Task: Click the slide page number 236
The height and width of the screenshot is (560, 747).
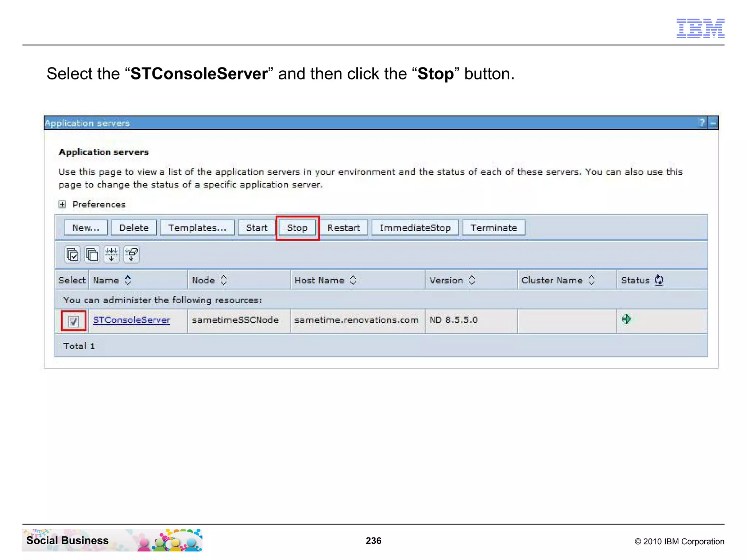Action: [373, 541]
